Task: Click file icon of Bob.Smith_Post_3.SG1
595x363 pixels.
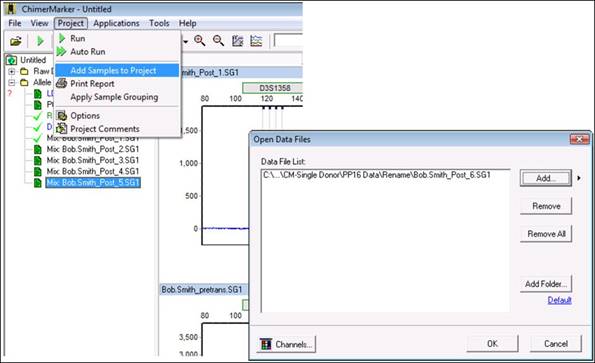Action: pyautogui.click(x=38, y=160)
